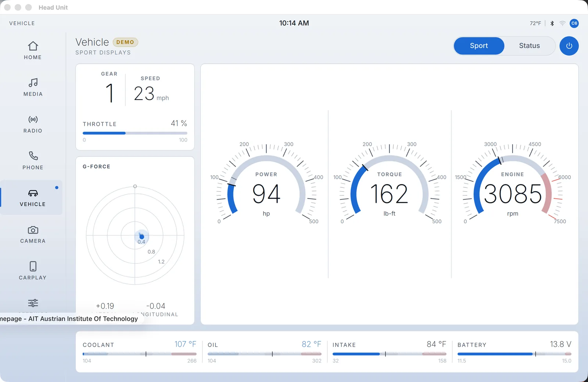The width and height of the screenshot is (588, 382).
Task: Click the Wi-Fi status icon
Action: coord(562,23)
